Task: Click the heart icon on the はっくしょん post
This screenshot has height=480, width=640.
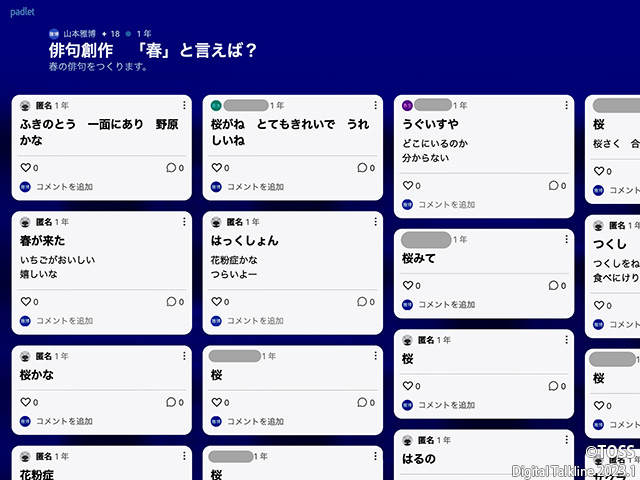Action: tap(216, 302)
